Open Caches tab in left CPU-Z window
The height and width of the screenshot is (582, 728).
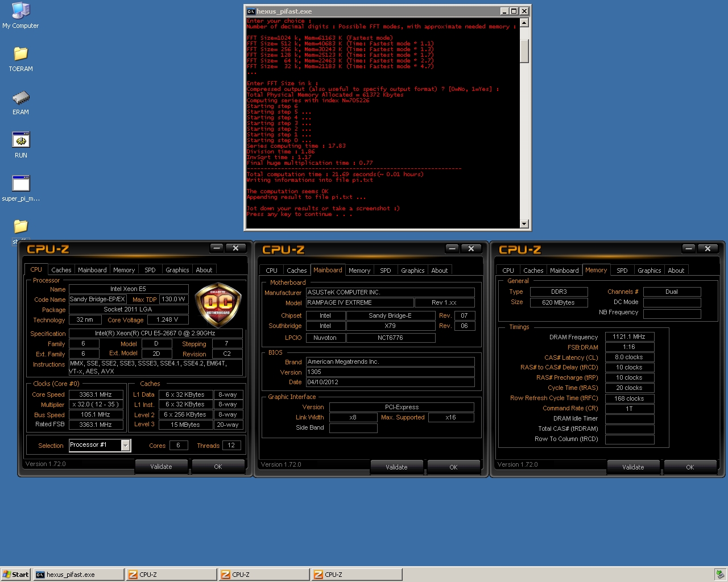[x=61, y=270]
